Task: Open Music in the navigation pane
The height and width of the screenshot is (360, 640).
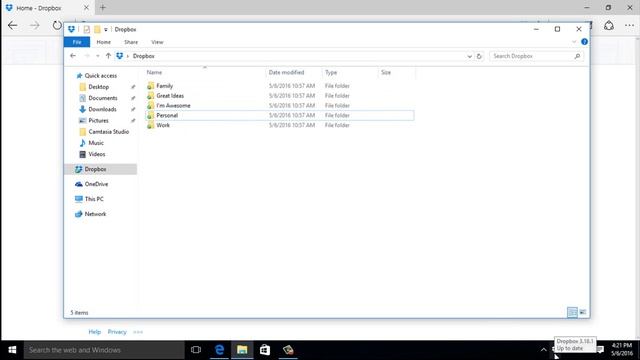Action: click(96, 143)
